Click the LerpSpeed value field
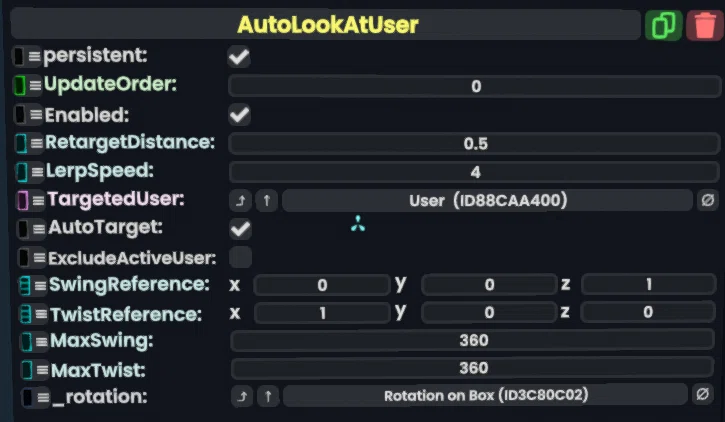Image resolution: width=725 pixels, height=422 pixels. click(x=474, y=172)
